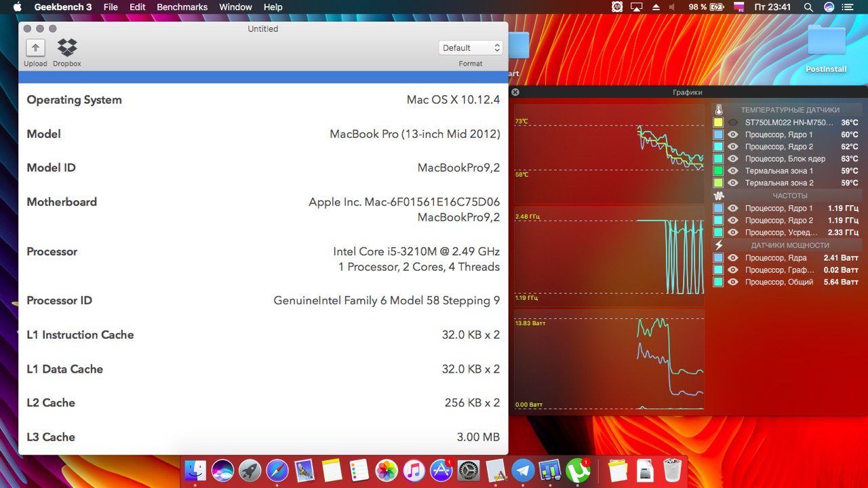Open Mail stamp icon in dock
The height and width of the screenshot is (488, 868).
(304, 470)
